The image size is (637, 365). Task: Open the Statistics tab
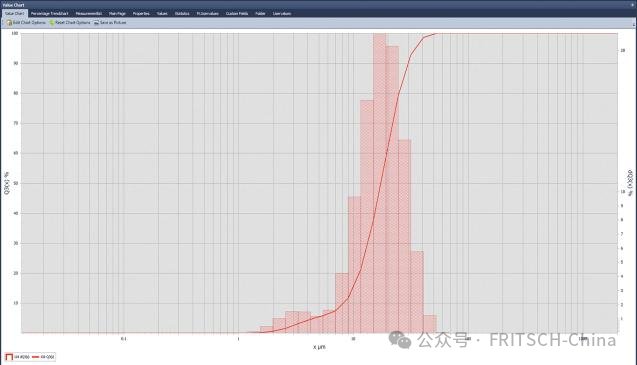coord(182,13)
